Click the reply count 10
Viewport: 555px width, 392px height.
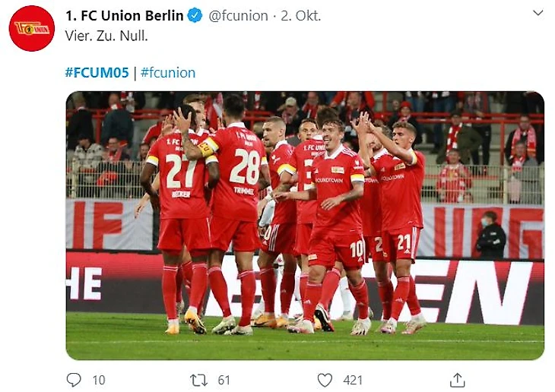pyautogui.click(x=99, y=380)
